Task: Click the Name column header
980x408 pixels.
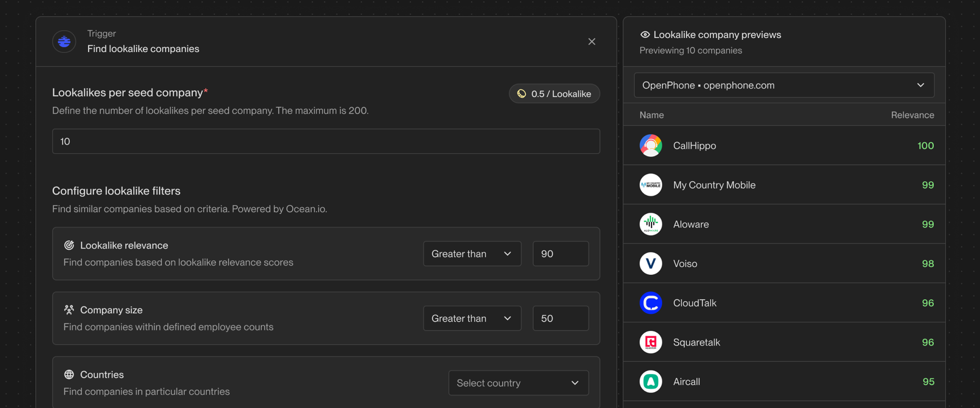Action: pyautogui.click(x=651, y=115)
